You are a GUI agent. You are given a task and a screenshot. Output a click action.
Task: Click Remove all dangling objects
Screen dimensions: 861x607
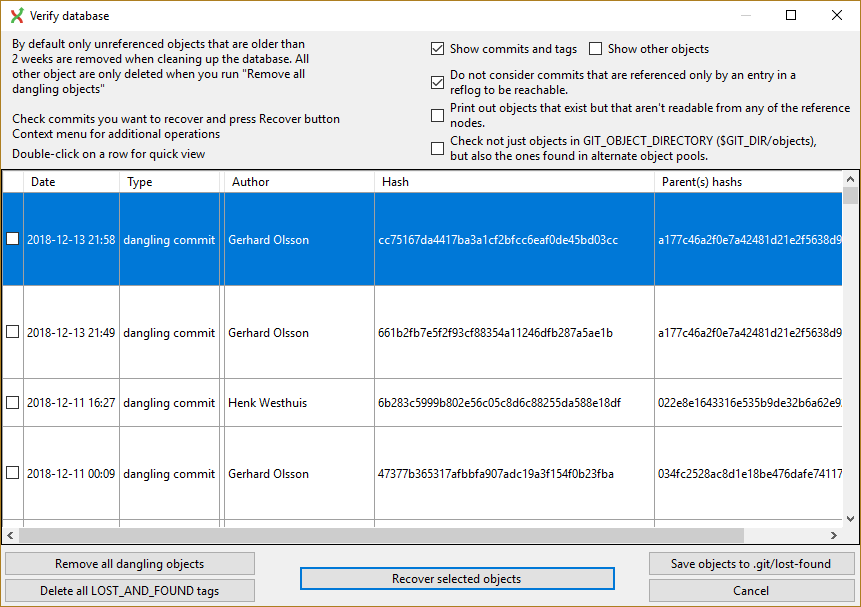tap(130, 564)
